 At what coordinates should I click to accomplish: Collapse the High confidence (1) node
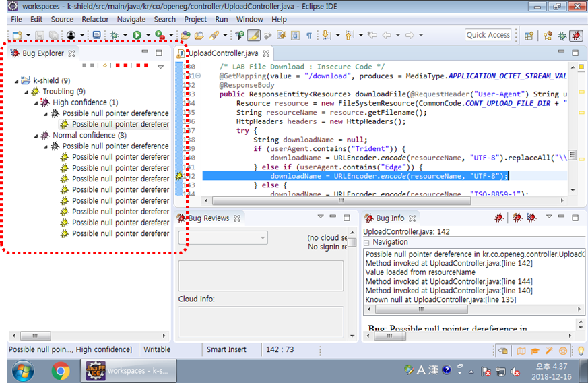[x=36, y=103]
